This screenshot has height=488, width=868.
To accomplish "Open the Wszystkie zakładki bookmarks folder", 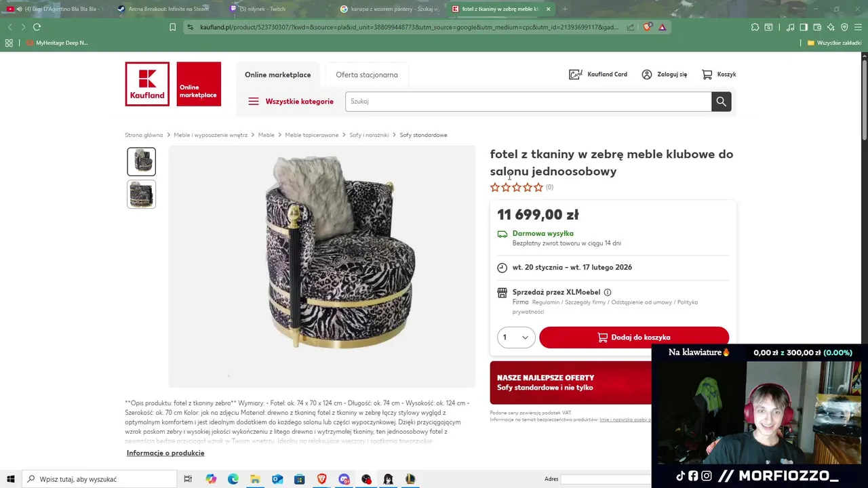I will [834, 43].
